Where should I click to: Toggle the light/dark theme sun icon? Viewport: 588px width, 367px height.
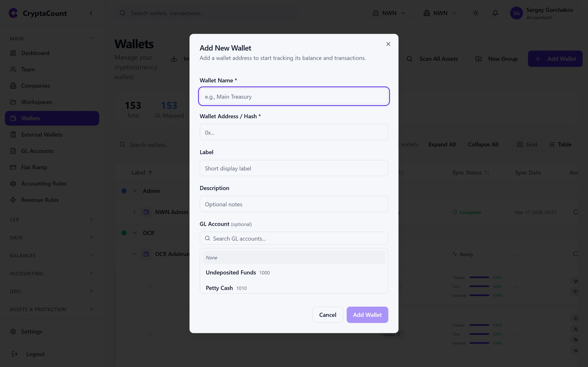[x=476, y=13]
